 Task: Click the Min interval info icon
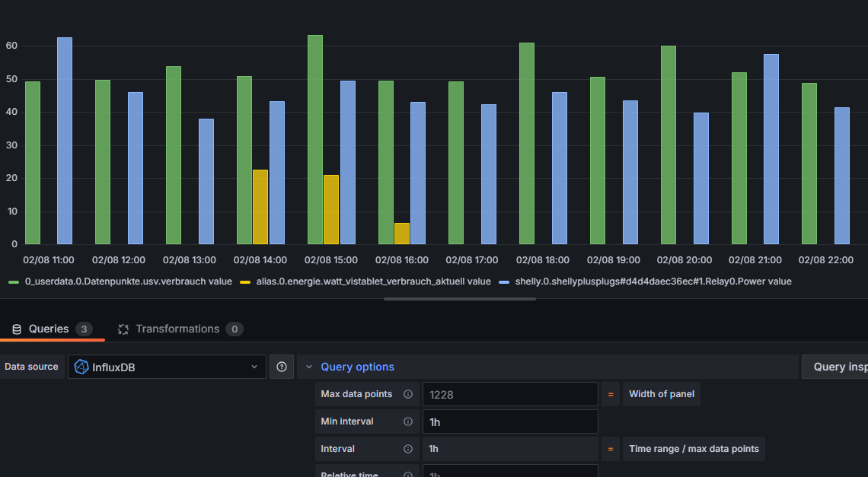click(x=408, y=421)
